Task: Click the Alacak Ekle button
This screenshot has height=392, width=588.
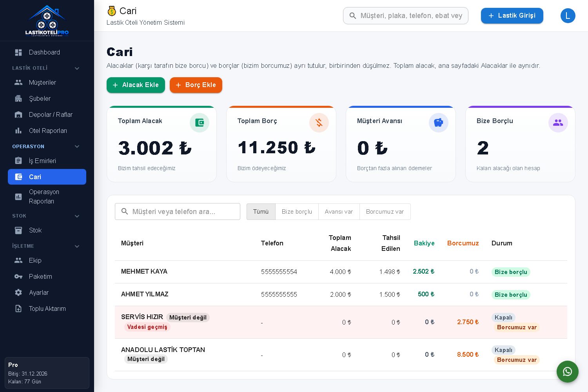Action: click(x=136, y=85)
